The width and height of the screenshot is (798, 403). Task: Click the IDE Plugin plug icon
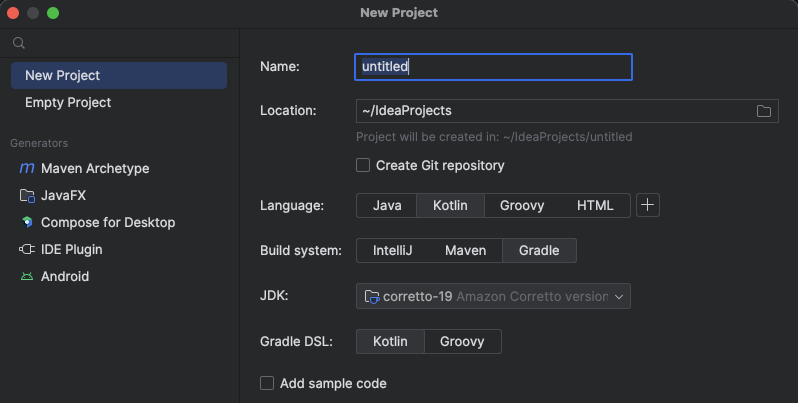pos(27,249)
